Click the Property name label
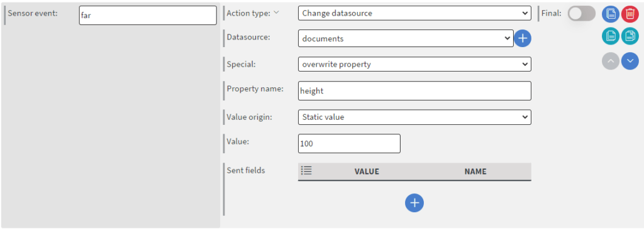Screen dimensions: 644x231 coord(255,89)
